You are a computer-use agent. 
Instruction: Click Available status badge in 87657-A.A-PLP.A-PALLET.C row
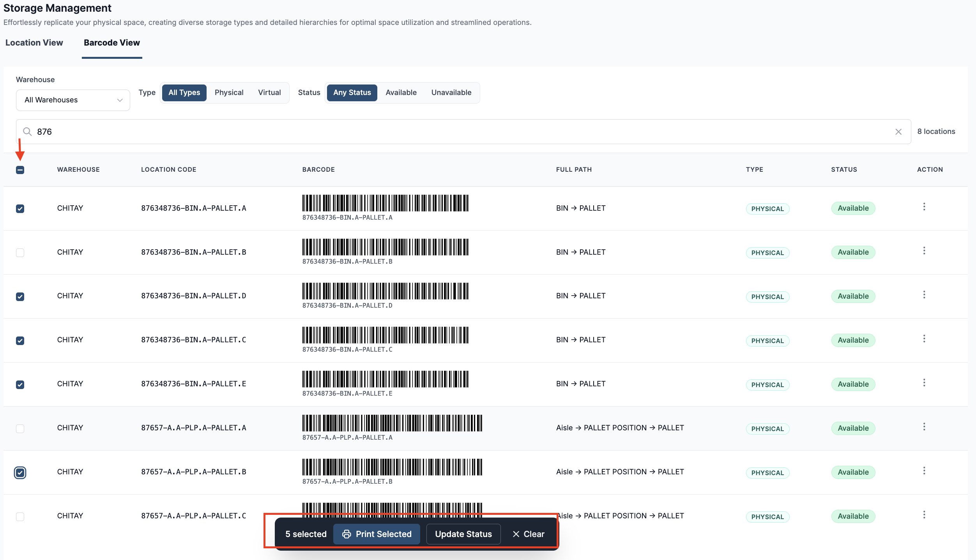pyautogui.click(x=853, y=516)
